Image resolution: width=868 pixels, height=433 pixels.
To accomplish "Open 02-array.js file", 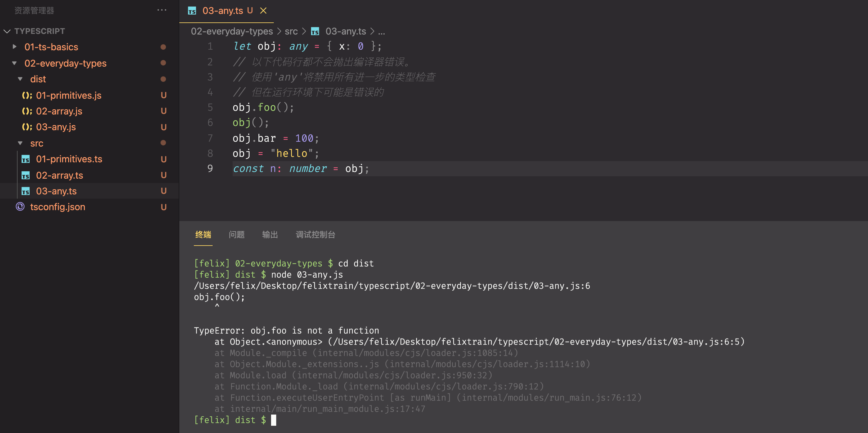I will [59, 111].
